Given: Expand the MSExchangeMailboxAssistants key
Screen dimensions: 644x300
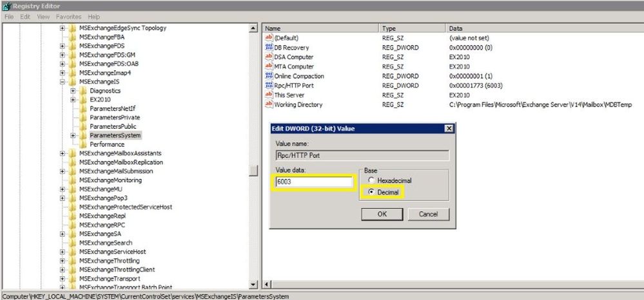Looking at the screenshot, I should [62, 153].
